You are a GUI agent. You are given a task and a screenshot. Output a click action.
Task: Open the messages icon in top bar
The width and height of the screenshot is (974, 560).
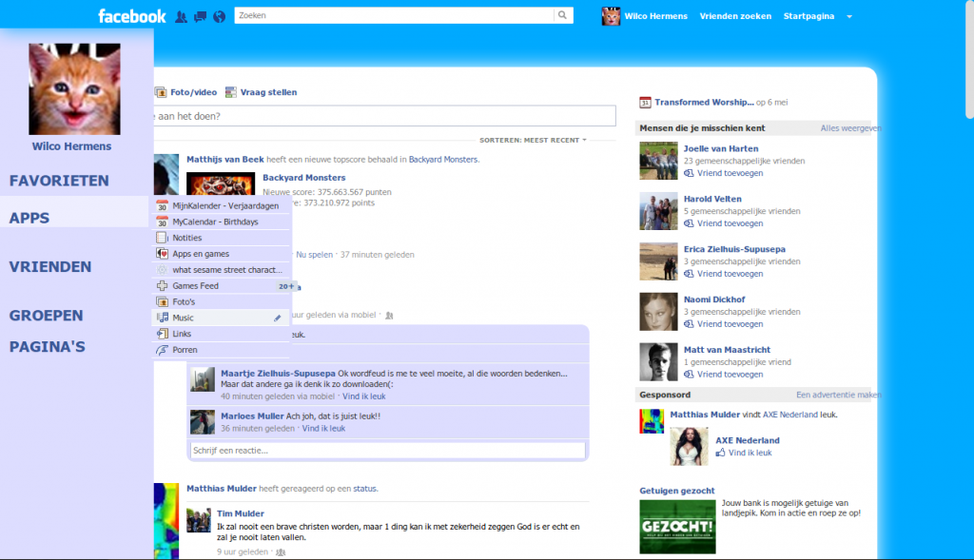[x=200, y=17]
